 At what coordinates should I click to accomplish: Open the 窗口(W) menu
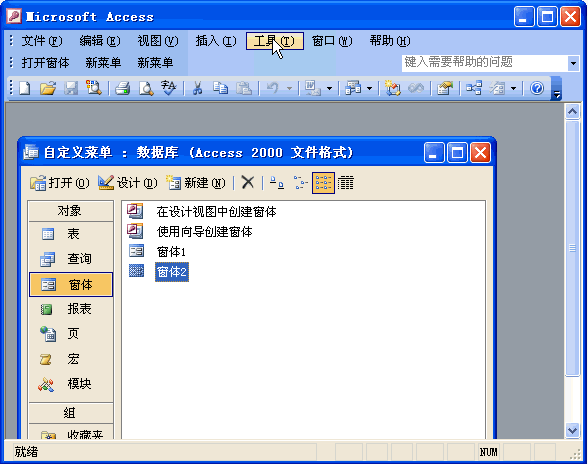pyautogui.click(x=332, y=41)
